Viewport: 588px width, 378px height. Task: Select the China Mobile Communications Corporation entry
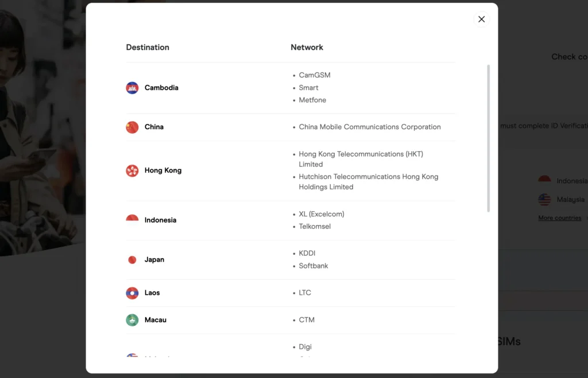[x=370, y=127]
